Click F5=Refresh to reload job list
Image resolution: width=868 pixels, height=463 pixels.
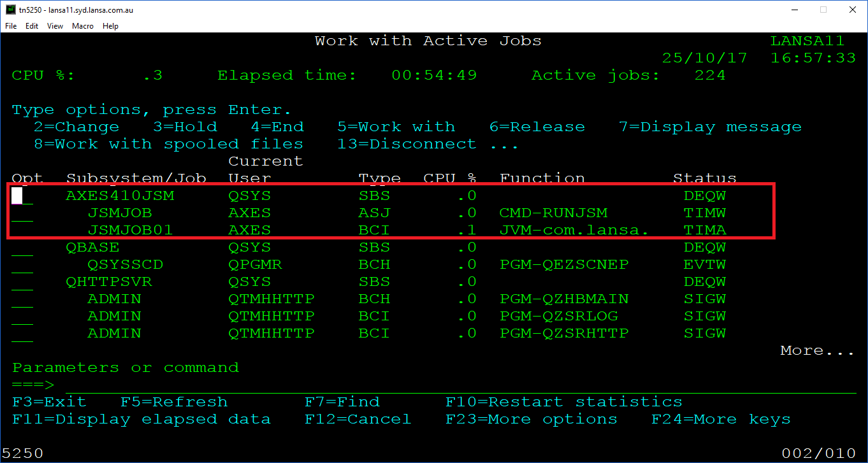click(174, 402)
